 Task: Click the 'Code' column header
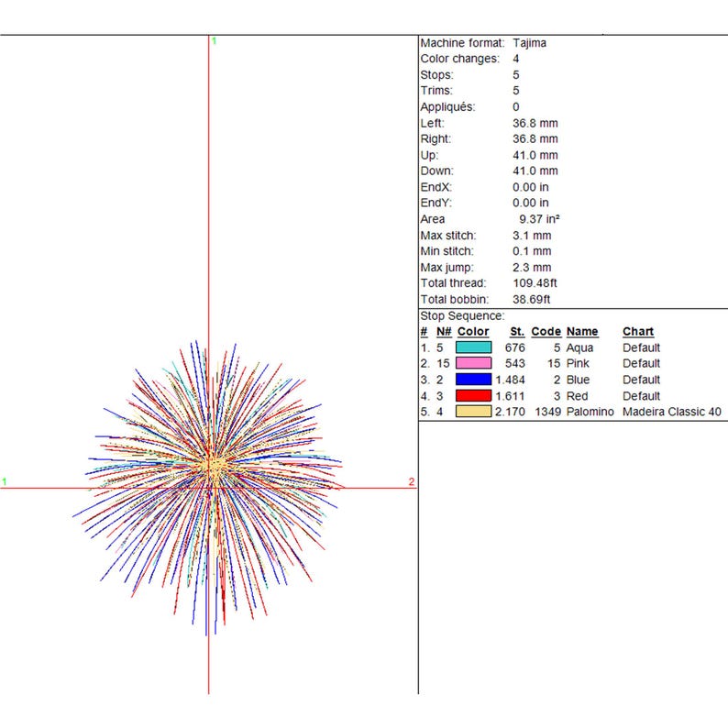click(546, 332)
